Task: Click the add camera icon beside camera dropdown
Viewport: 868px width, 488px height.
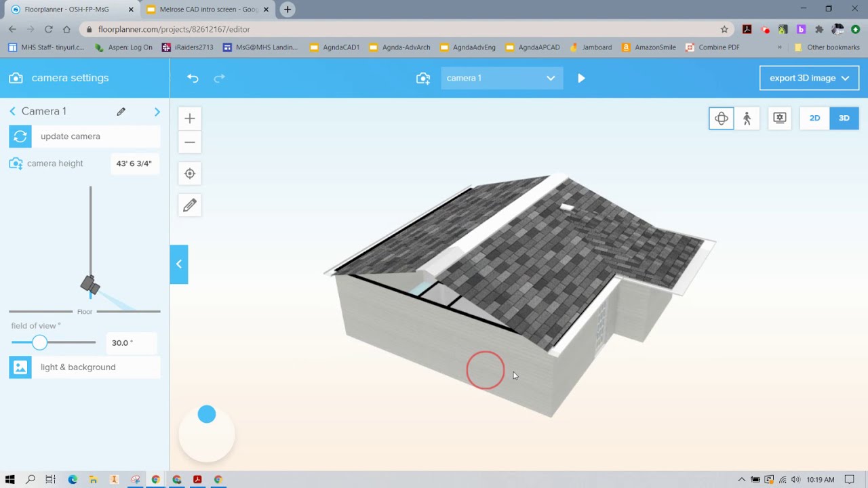Action: pos(423,78)
